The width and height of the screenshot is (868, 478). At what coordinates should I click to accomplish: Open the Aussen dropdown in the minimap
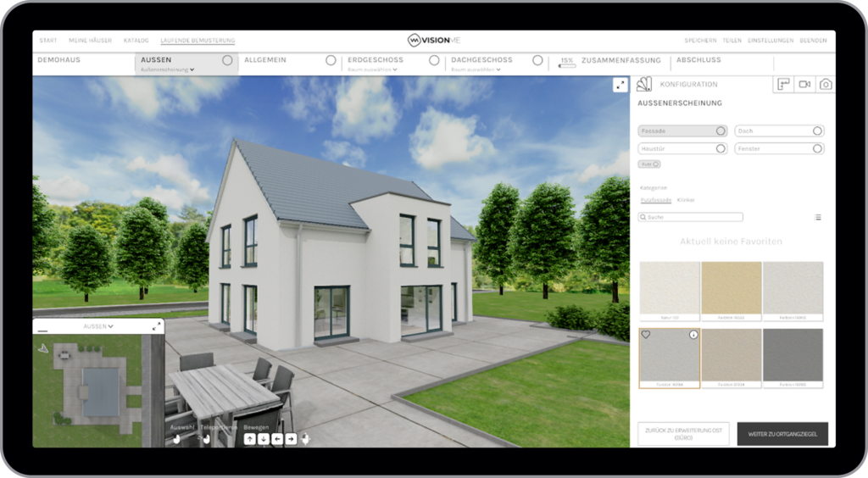(98, 325)
